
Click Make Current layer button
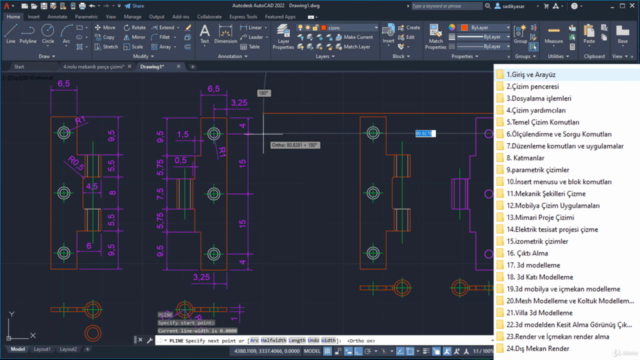pyautogui.click(x=354, y=37)
